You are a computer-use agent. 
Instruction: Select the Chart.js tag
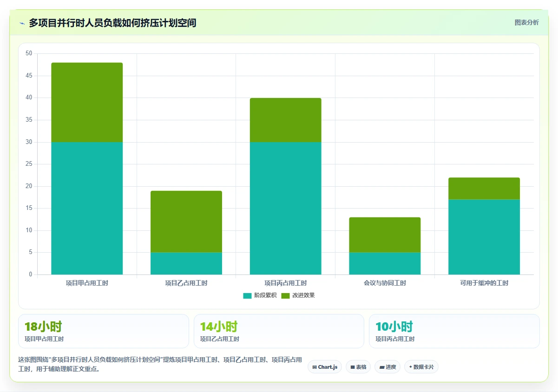(x=325, y=367)
